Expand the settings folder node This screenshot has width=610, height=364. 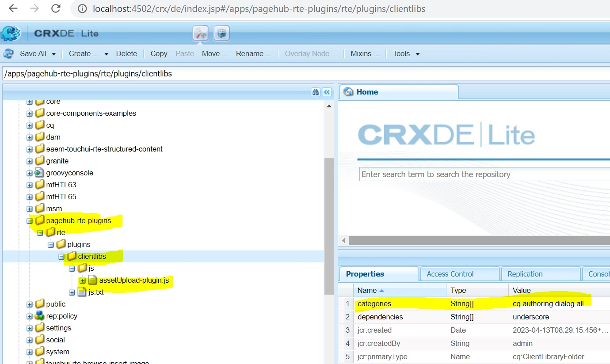[x=30, y=328]
